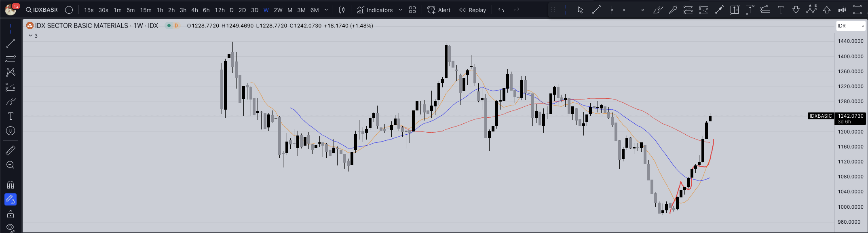Select the horizontal line tool
The width and height of the screenshot is (868, 233).
(642, 10)
